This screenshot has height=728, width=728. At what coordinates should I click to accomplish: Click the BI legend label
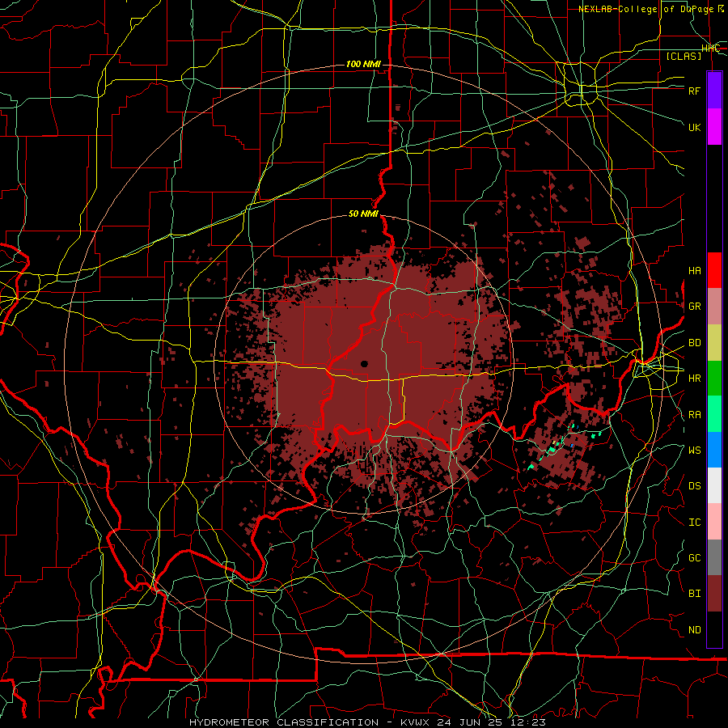(x=694, y=594)
